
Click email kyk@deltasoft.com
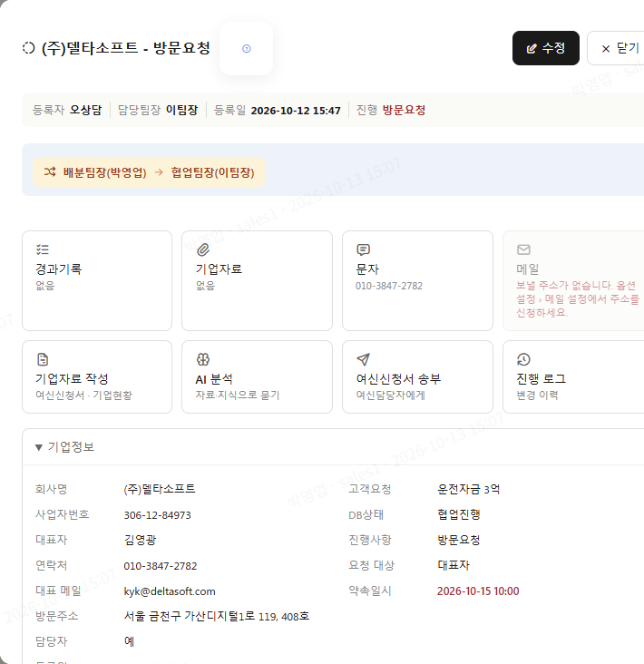point(170,591)
